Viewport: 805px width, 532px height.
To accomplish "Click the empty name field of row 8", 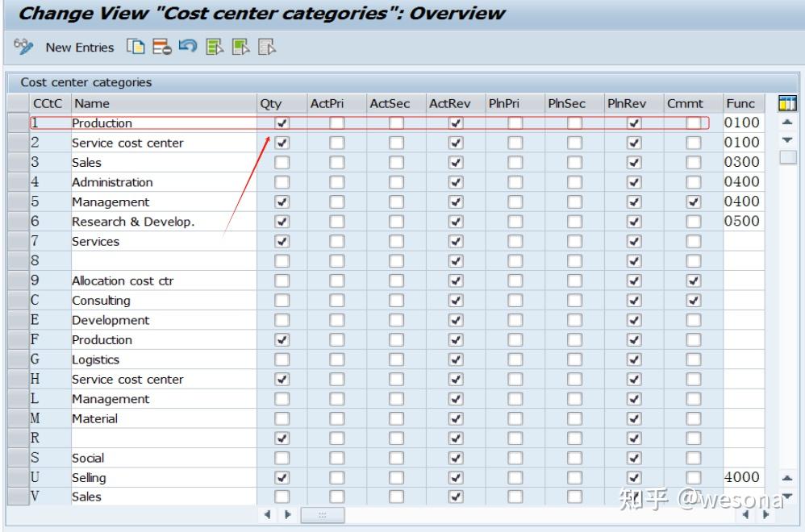I will tap(164, 261).
